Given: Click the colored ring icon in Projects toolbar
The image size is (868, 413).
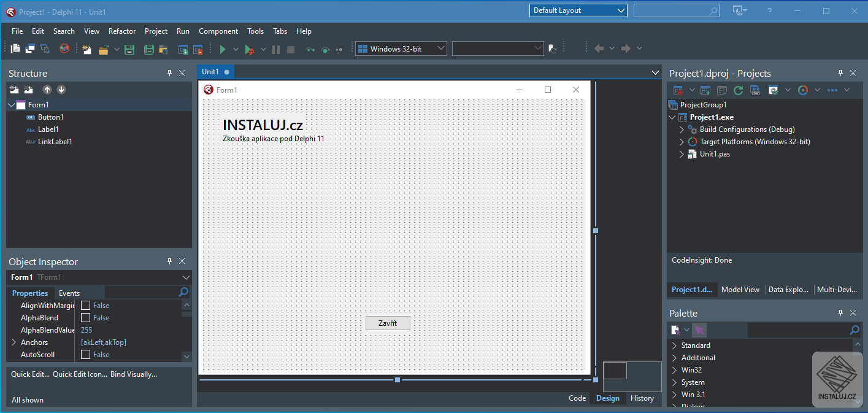Looking at the screenshot, I should click(802, 90).
